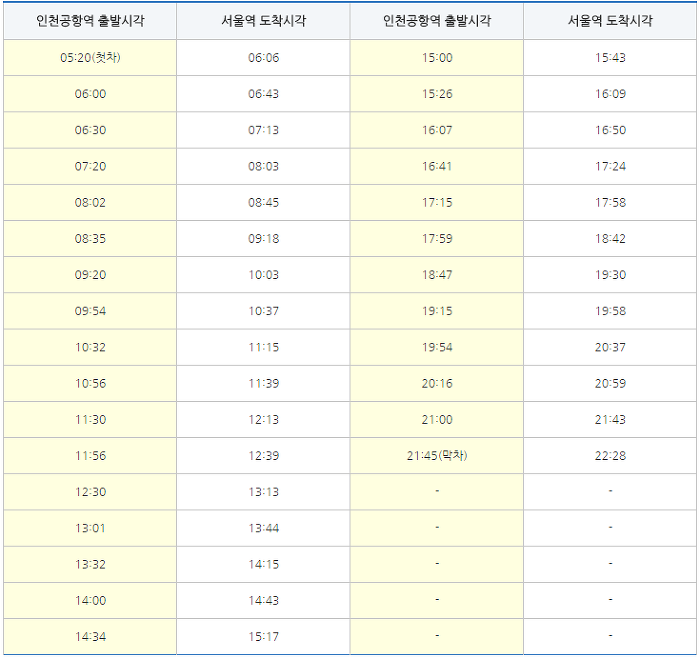Click departure time 19:15
This screenshot has height=659, width=700.
(437, 311)
